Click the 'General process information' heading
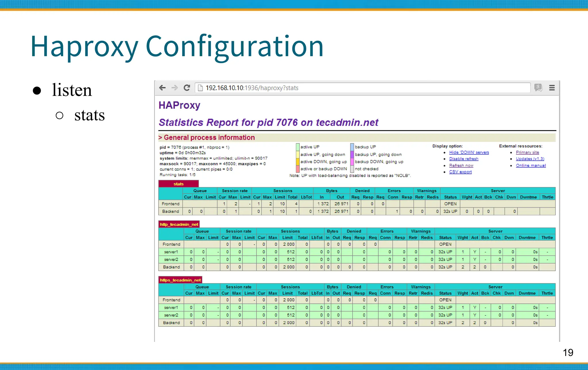The width and height of the screenshot is (588, 370). click(x=209, y=138)
